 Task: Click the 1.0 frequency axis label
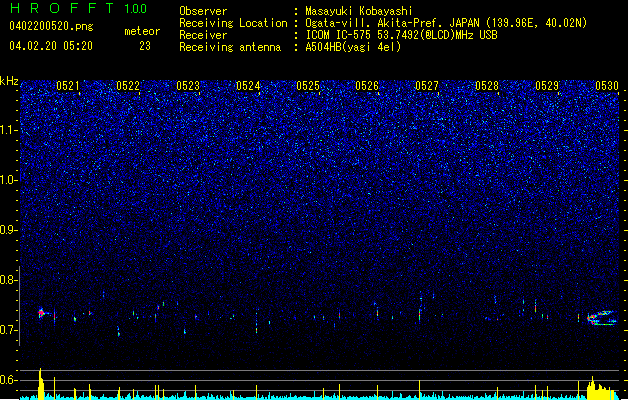click(8, 180)
